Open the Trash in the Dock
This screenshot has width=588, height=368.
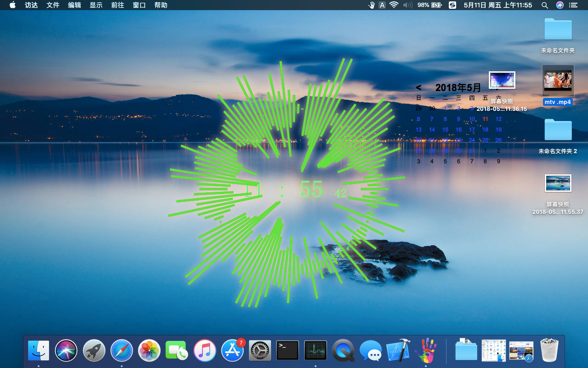click(x=548, y=351)
